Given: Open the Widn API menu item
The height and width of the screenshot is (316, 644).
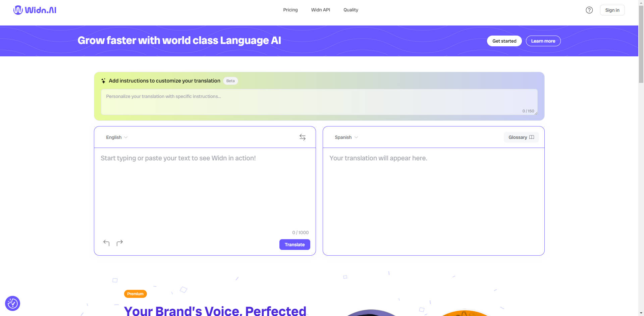Looking at the screenshot, I should pyautogui.click(x=320, y=10).
